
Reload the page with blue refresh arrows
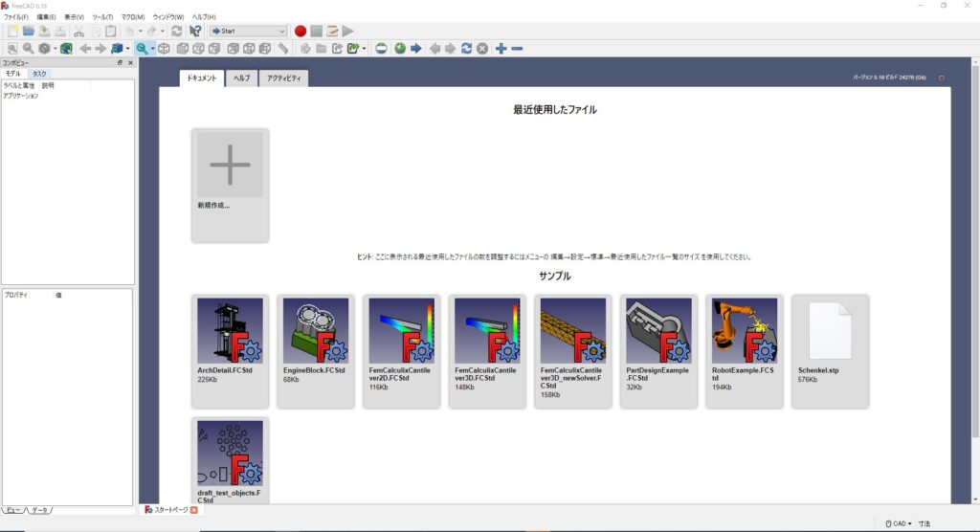coord(466,49)
